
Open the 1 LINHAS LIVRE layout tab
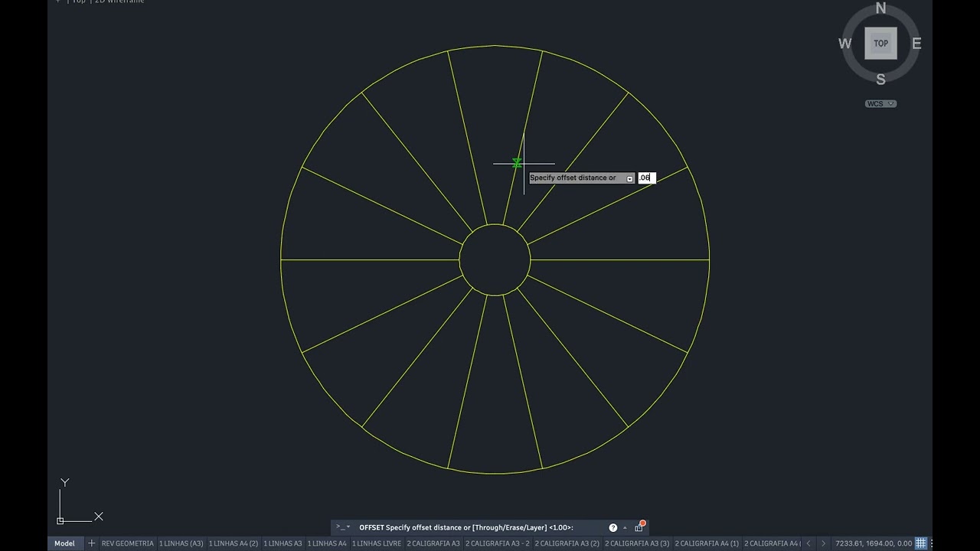point(378,543)
